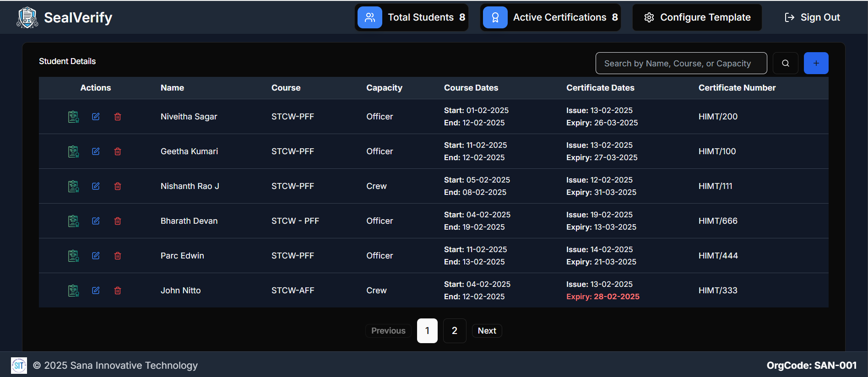The image size is (868, 377).
Task: View certificate for Bharath Devan
Action: 73,221
